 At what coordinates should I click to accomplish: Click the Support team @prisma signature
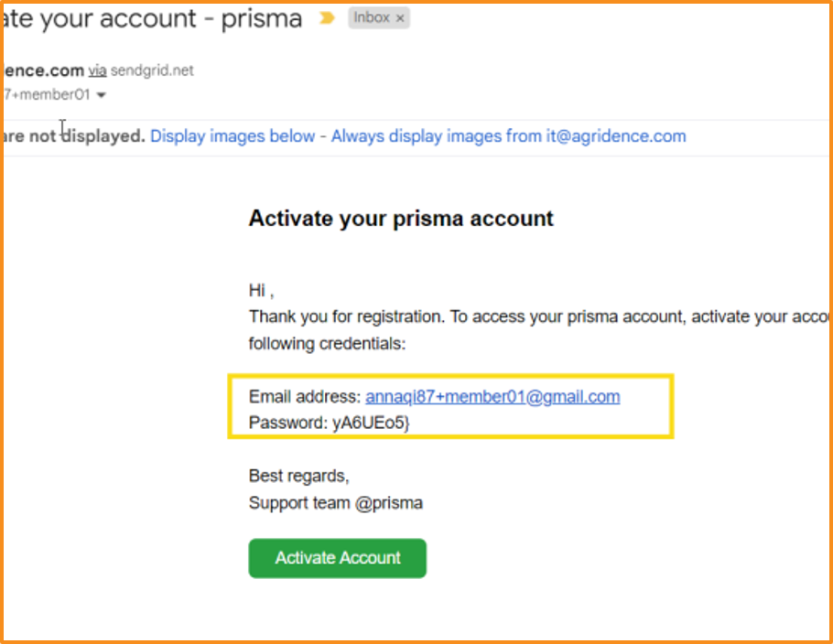tap(336, 503)
